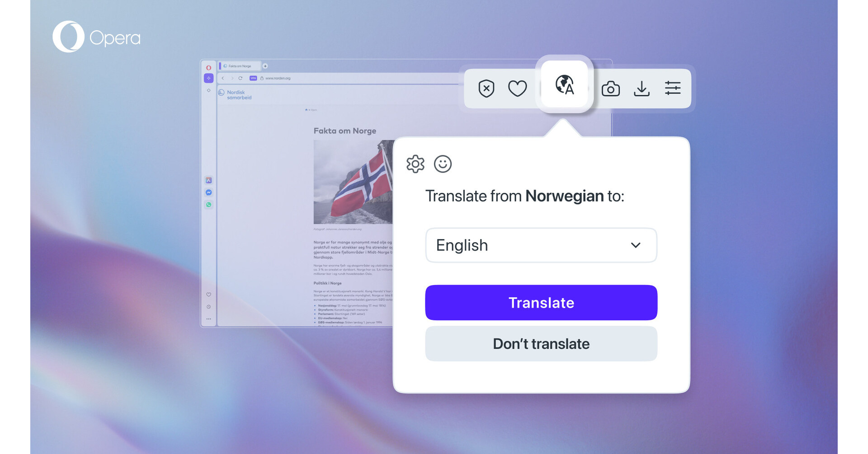The height and width of the screenshot is (454, 868).
Task: Open a new tab with the plus
Action: 265,66
